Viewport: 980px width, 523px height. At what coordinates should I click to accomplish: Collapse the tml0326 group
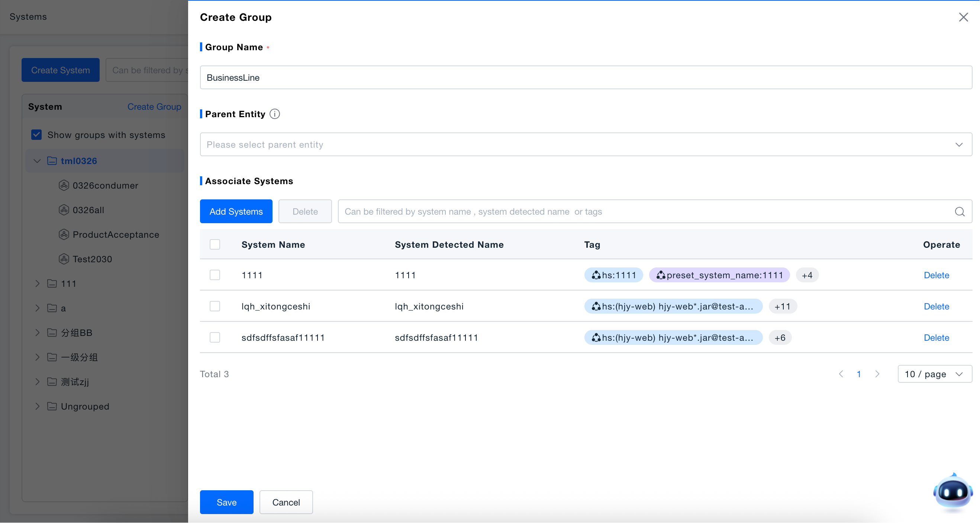click(x=37, y=161)
